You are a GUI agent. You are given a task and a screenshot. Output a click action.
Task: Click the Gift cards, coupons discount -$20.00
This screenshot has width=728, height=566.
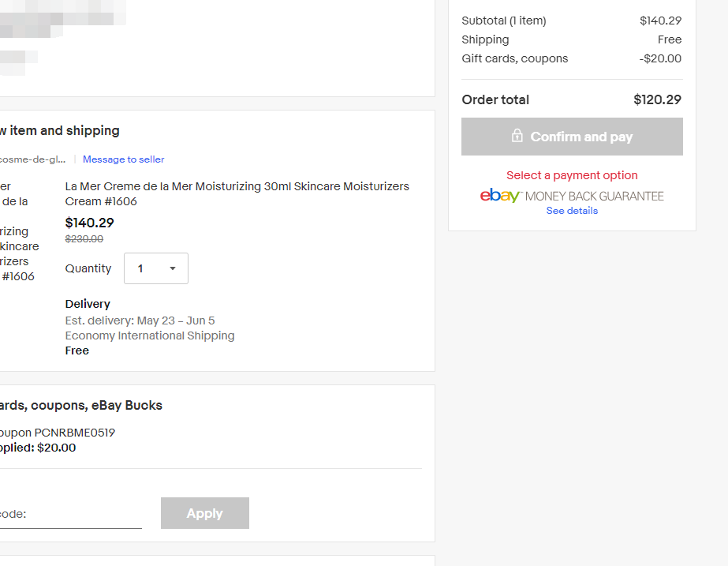[660, 58]
